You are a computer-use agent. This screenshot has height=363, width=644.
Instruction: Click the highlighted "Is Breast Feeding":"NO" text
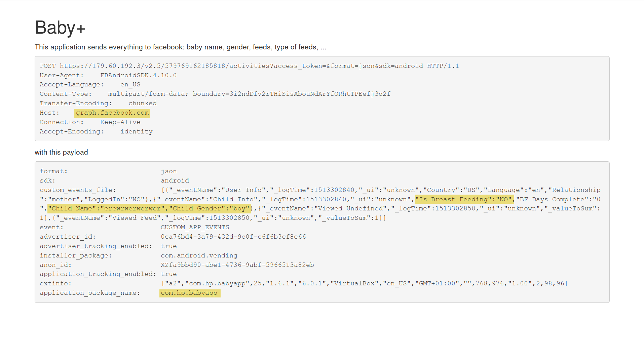point(464,200)
